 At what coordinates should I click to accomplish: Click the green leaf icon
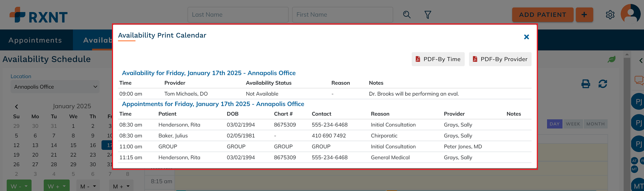tap(612, 59)
